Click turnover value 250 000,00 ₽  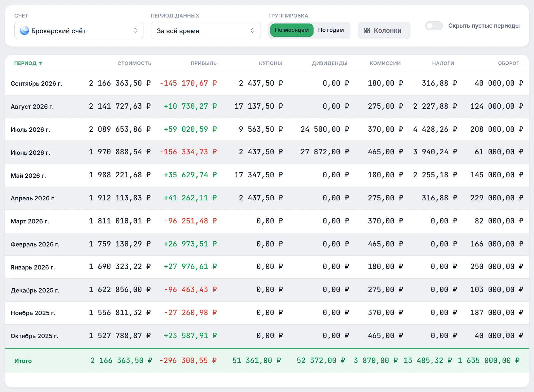pos(497,266)
